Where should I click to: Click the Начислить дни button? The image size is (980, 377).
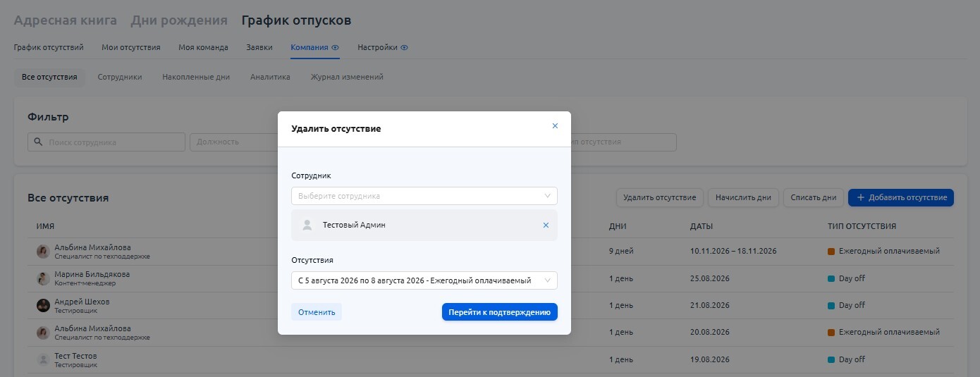(x=743, y=198)
